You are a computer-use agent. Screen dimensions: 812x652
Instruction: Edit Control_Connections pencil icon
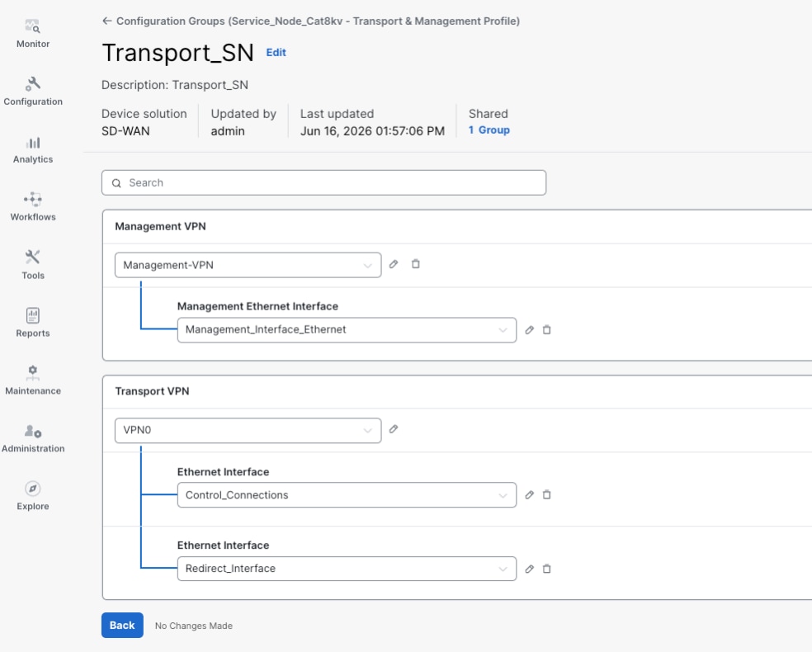point(529,494)
